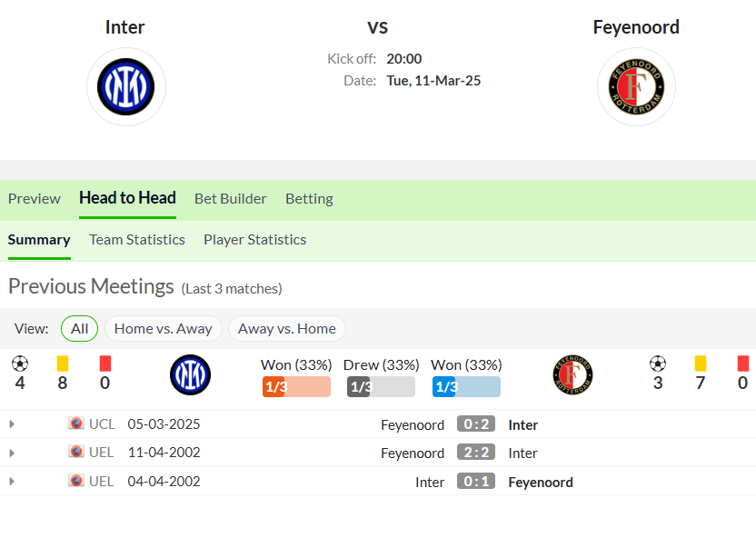Screen dimensions: 756x548
Task: Select the Home vs. Away view filter
Action: point(163,328)
